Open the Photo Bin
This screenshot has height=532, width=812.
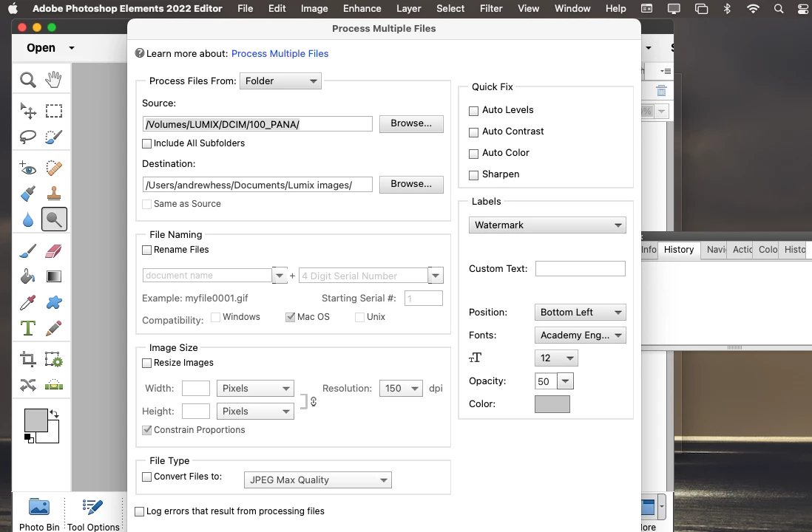[x=39, y=515]
